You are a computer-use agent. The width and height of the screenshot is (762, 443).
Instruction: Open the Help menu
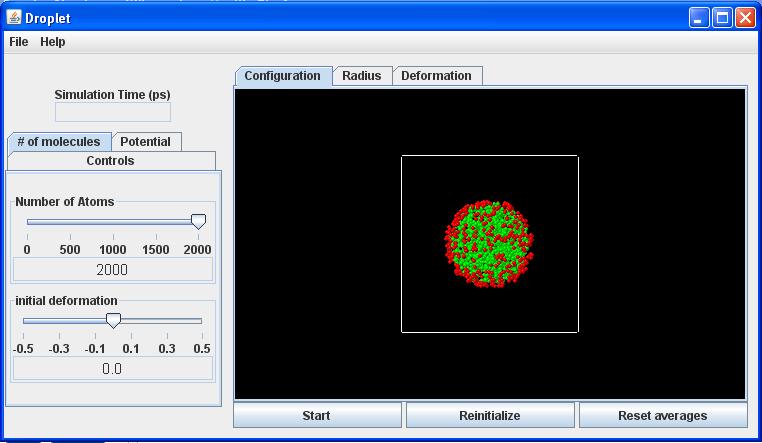pyautogui.click(x=53, y=42)
